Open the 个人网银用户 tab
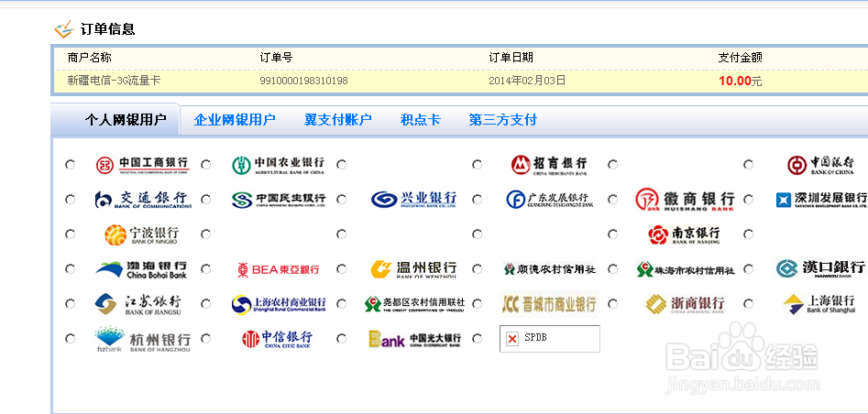This screenshot has height=414, width=868. pyautogui.click(x=126, y=120)
